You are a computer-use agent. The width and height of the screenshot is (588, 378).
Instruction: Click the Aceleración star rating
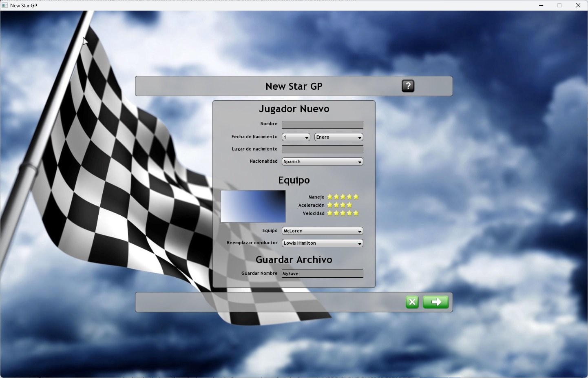pos(339,205)
